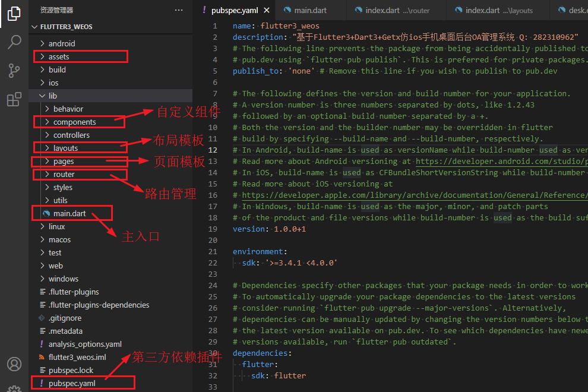Expand the linux folder
588x392 pixels.
[111, 226]
